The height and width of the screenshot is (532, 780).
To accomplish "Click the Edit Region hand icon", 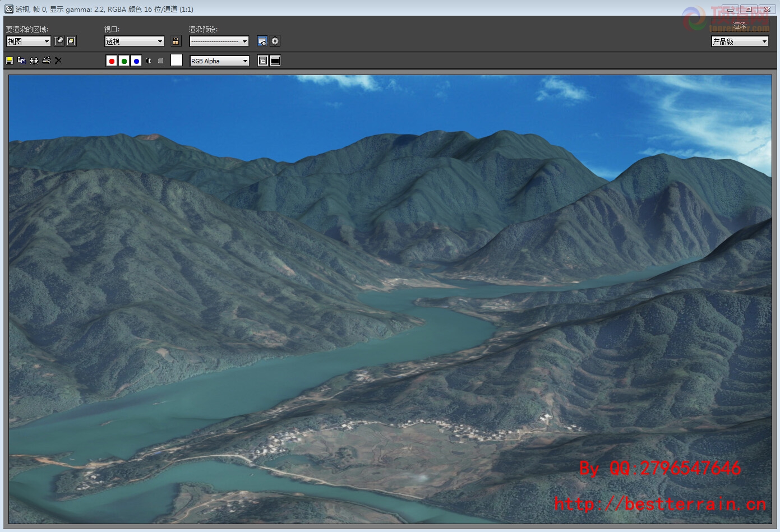I will pyautogui.click(x=59, y=41).
